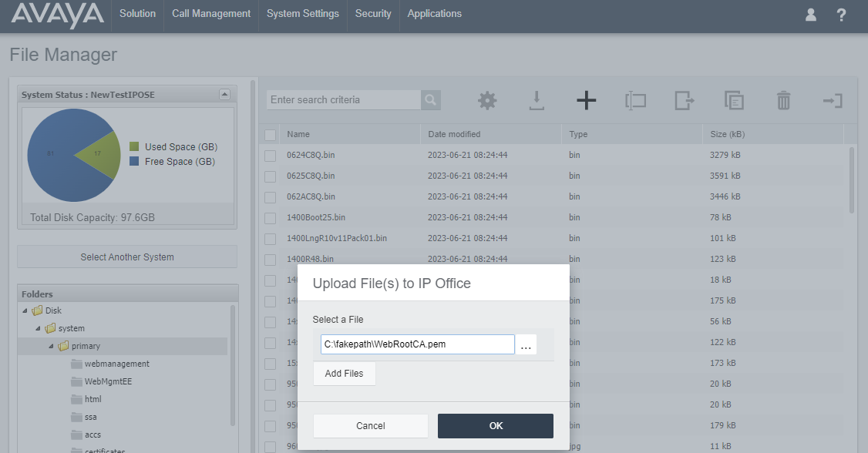This screenshot has height=453, width=868.
Task: Collapse the primary tree node
Action: click(x=51, y=346)
